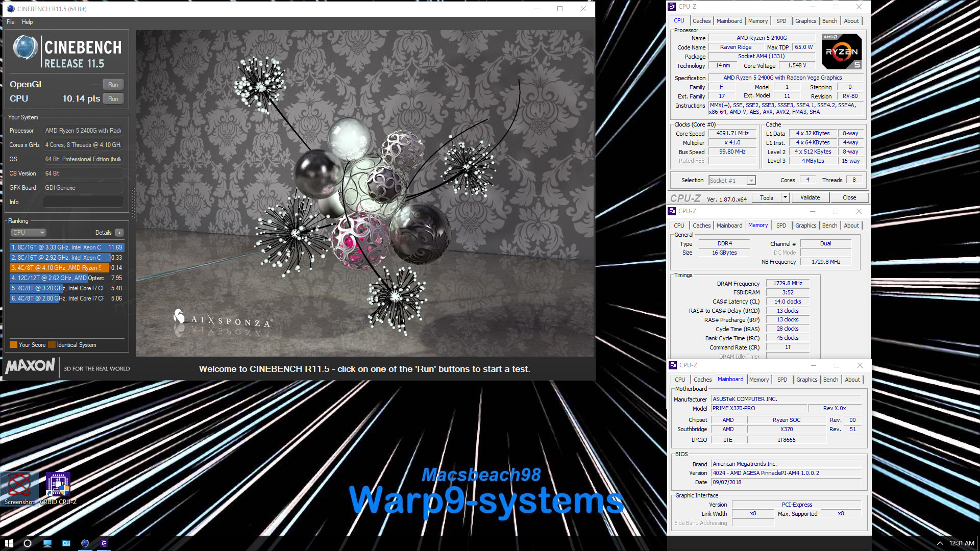This screenshot has height=551, width=980.
Task: Switch to Graphics tab in top CPU-Z
Action: (805, 21)
